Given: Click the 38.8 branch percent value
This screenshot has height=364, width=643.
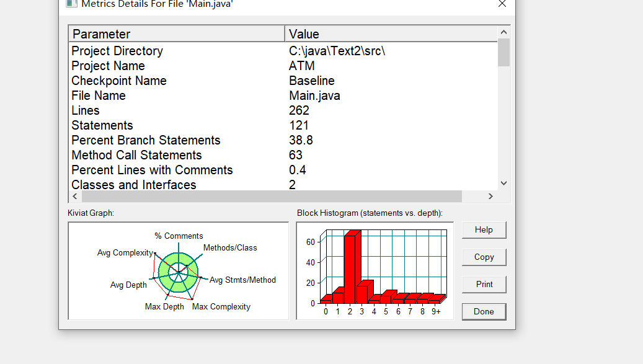Looking at the screenshot, I should tap(301, 140).
